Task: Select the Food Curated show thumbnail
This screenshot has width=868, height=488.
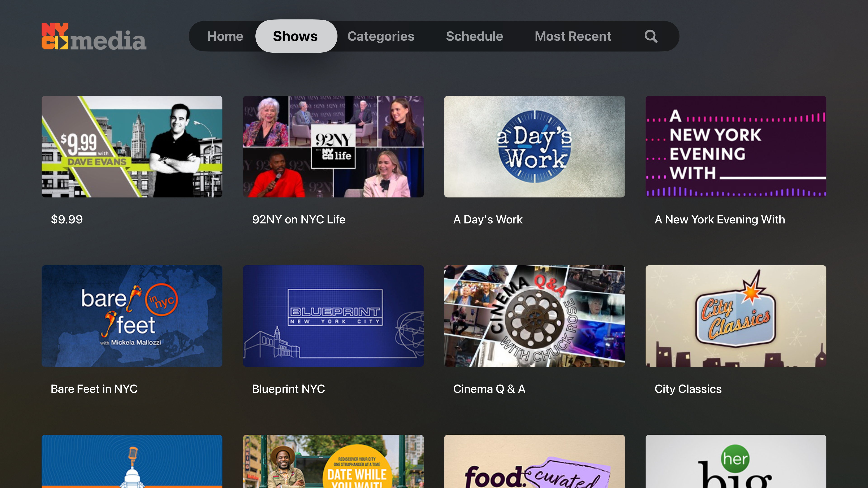Action: [534, 461]
